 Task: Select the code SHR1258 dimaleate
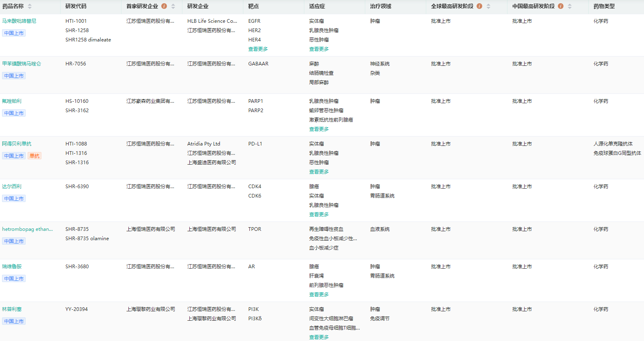tap(88, 40)
